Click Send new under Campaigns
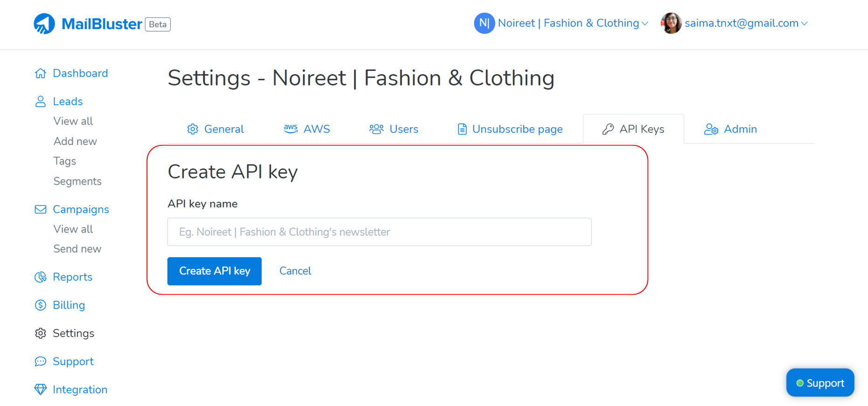 pos(77,249)
